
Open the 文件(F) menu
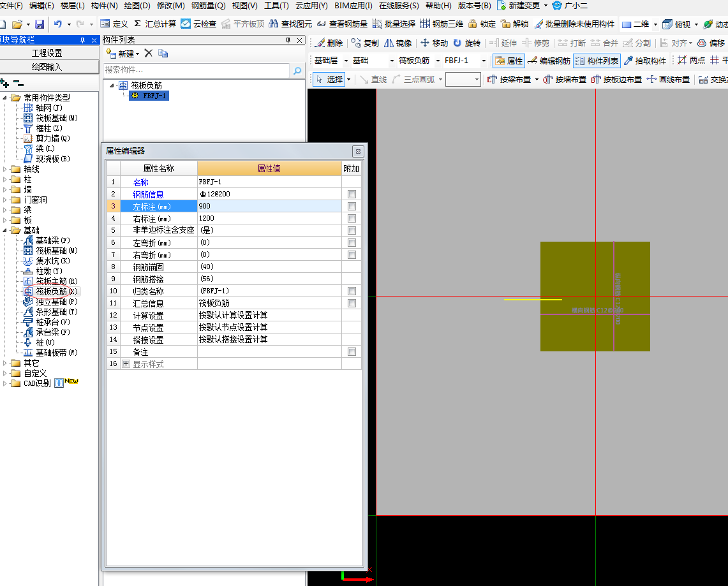(x=11, y=6)
